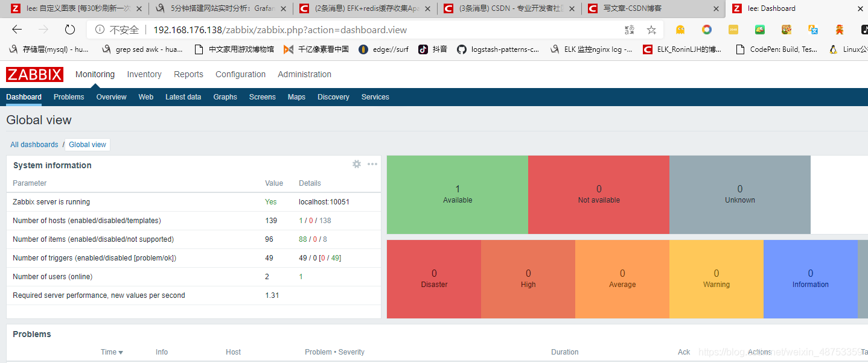Screen dimensions: 868x363
Task: Open the Monitoring main menu
Action: tap(95, 74)
